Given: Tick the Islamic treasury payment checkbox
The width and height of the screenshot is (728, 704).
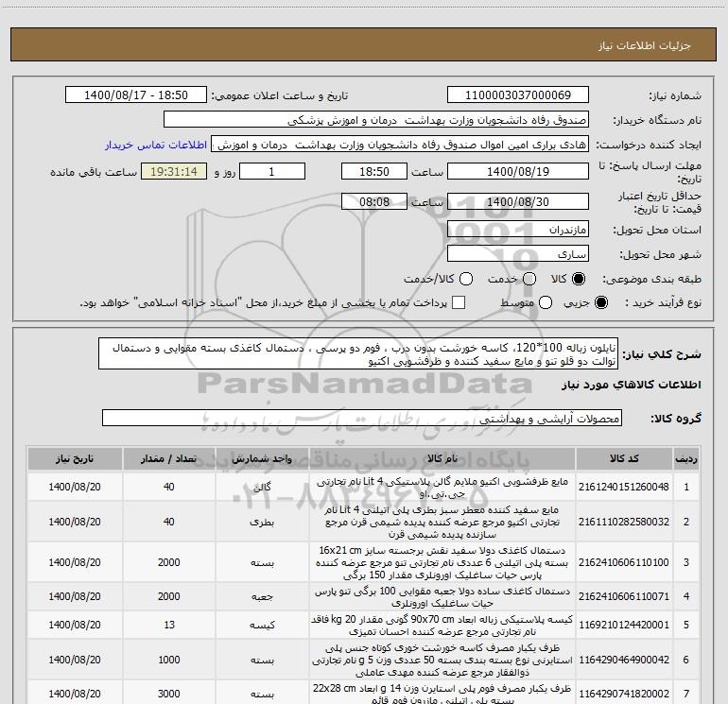Looking at the screenshot, I should coord(459,302).
